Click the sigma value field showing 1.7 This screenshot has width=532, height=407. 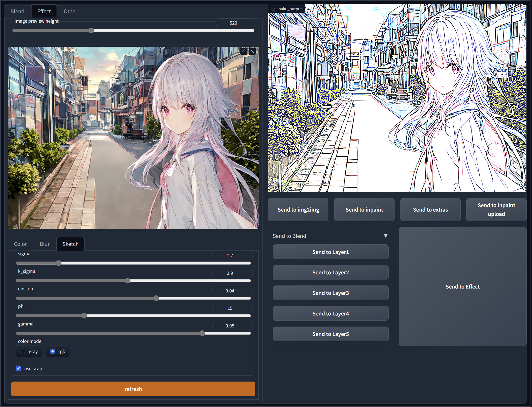click(x=233, y=256)
